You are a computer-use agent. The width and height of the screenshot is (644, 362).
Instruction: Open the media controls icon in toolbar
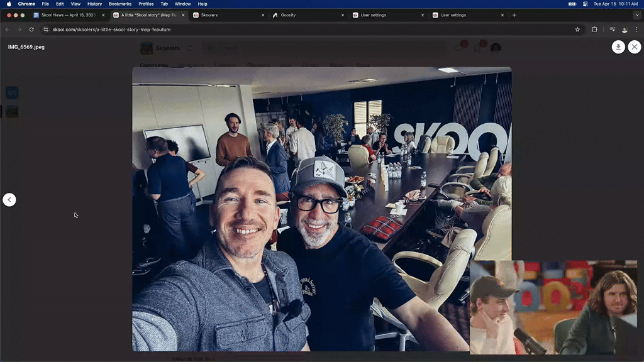pyautogui.click(x=613, y=30)
